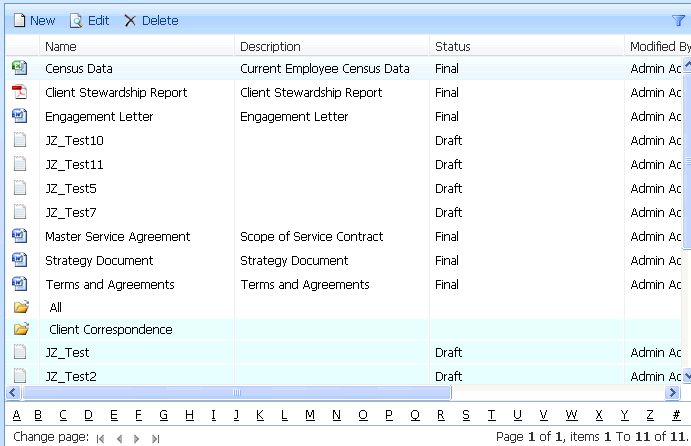Go to the last page

click(x=155, y=438)
